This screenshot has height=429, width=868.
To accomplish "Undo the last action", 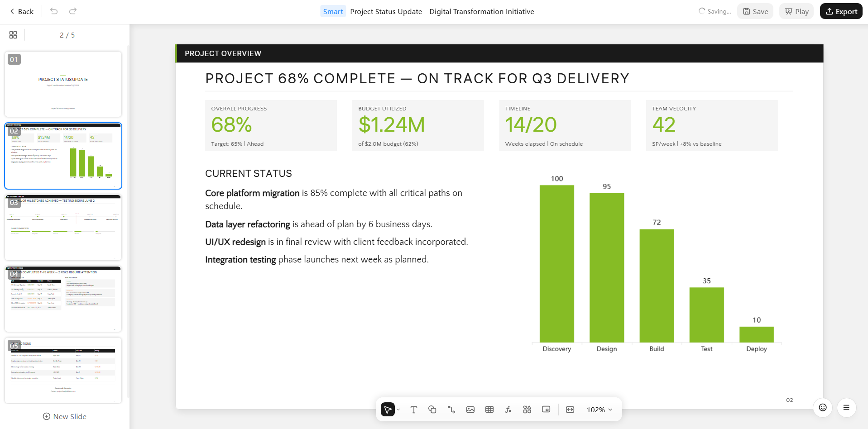I will click(54, 11).
